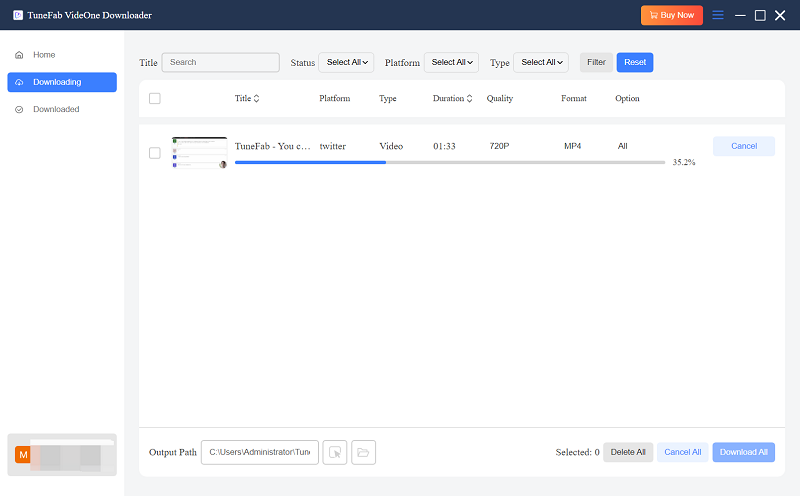The height and width of the screenshot is (496, 800).
Task: Sort by Duration arrows icon
Action: tap(469, 98)
